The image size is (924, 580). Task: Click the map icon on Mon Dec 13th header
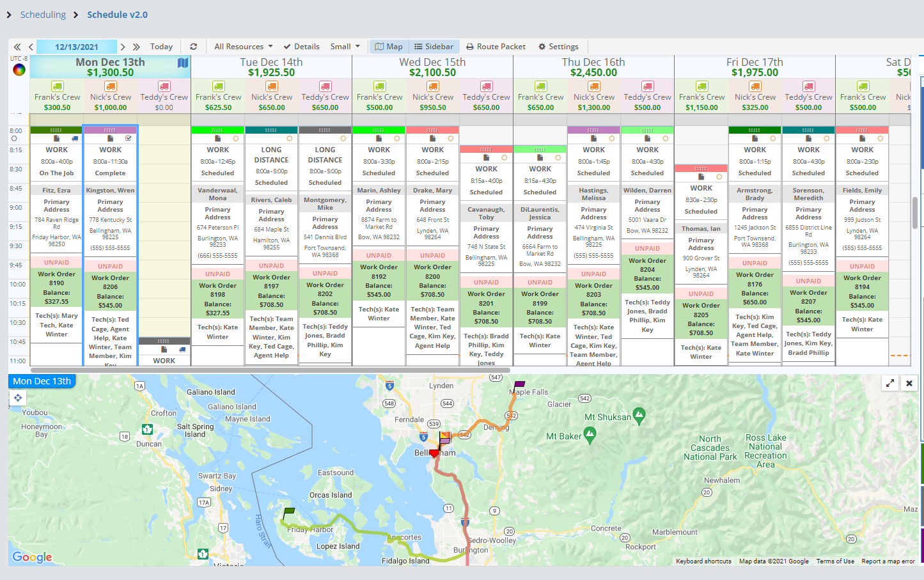[x=183, y=63]
